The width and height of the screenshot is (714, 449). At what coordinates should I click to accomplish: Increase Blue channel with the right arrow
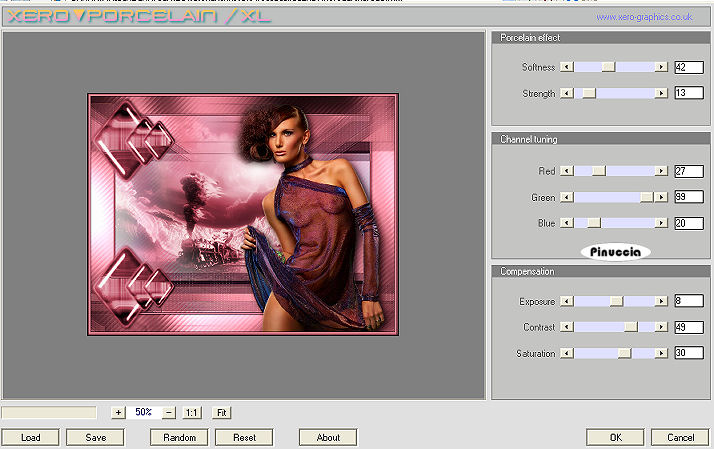point(661,223)
